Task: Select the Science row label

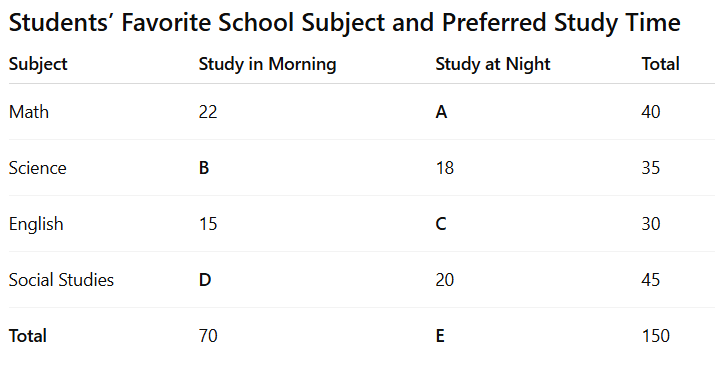Action: [x=37, y=168]
